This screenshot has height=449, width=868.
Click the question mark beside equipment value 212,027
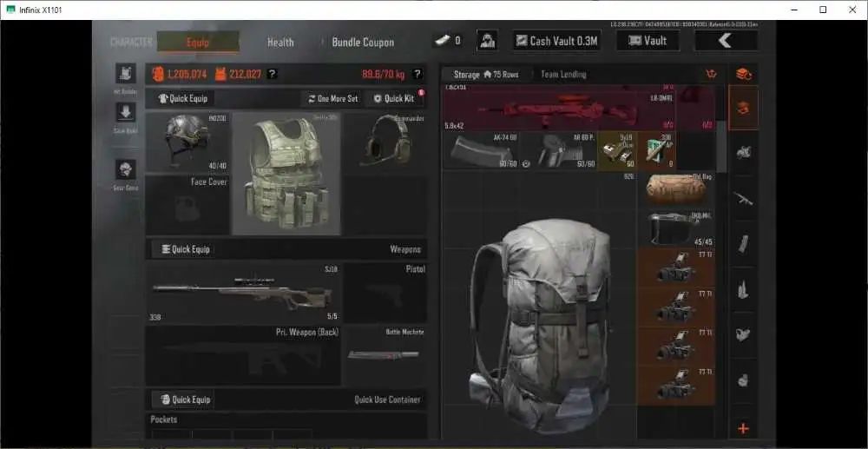tap(272, 74)
